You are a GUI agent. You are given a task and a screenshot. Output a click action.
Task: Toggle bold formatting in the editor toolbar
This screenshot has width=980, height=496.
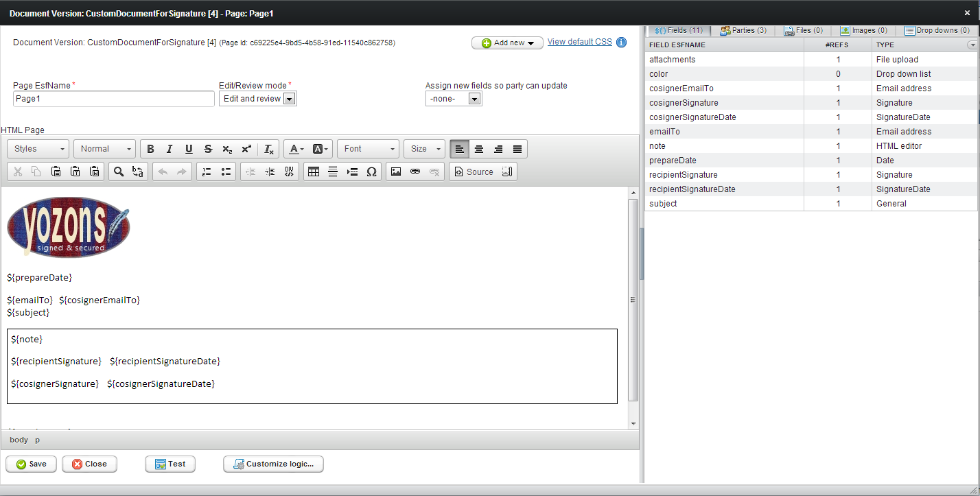(150, 149)
